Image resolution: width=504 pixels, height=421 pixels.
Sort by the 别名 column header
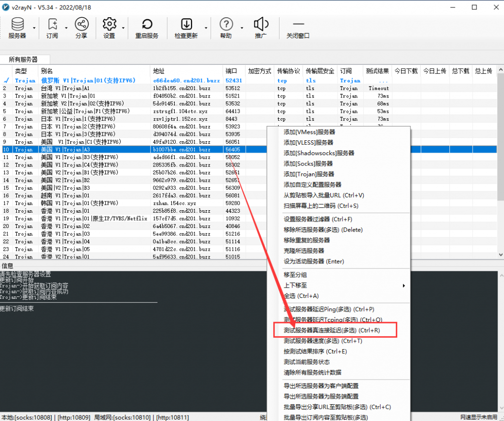click(x=94, y=71)
